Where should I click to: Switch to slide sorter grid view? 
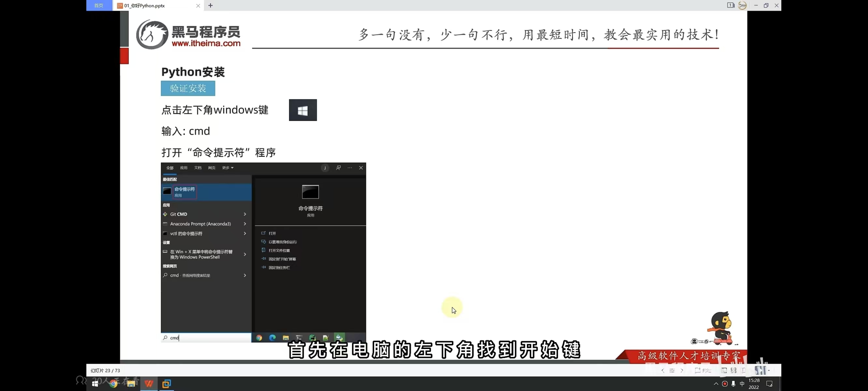coord(733,370)
